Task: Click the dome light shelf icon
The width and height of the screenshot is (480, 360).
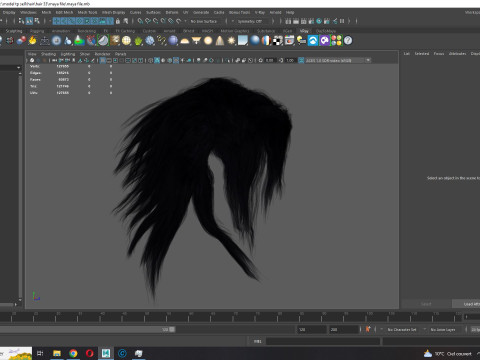Action: point(185,41)
